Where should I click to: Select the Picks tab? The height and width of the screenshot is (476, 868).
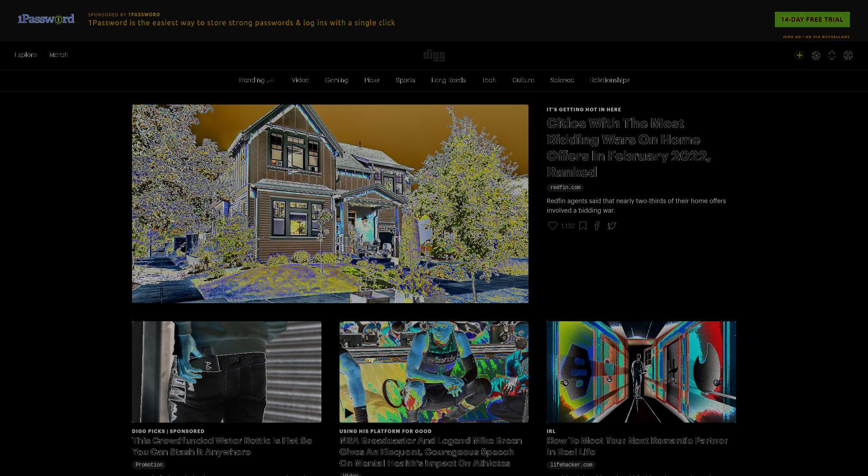pos(372,80)
